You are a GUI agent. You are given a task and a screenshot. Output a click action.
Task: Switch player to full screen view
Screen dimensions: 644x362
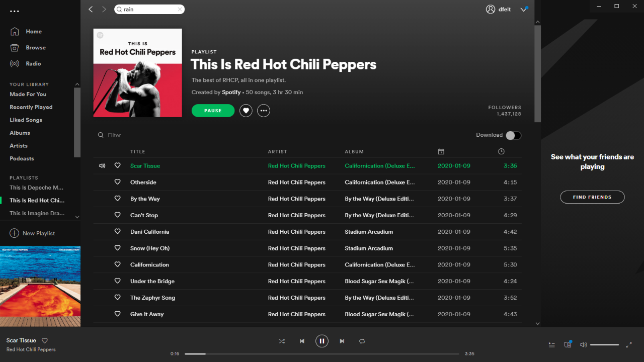pos(629,345)
